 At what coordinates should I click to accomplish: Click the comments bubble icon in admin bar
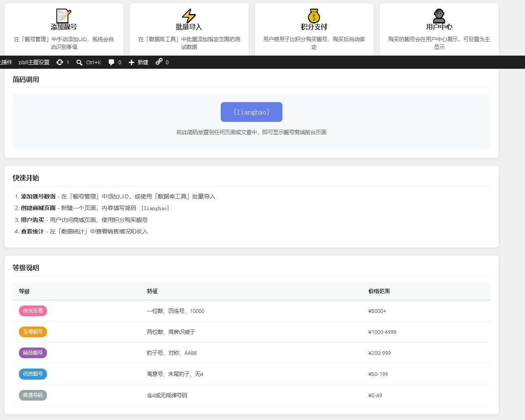[x=111, y=62]
